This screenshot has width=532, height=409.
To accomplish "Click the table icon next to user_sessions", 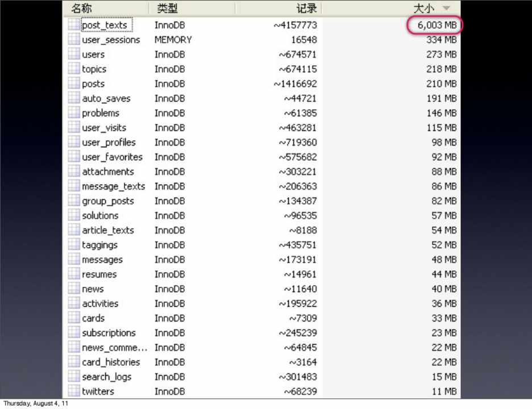I will point(73,40).
